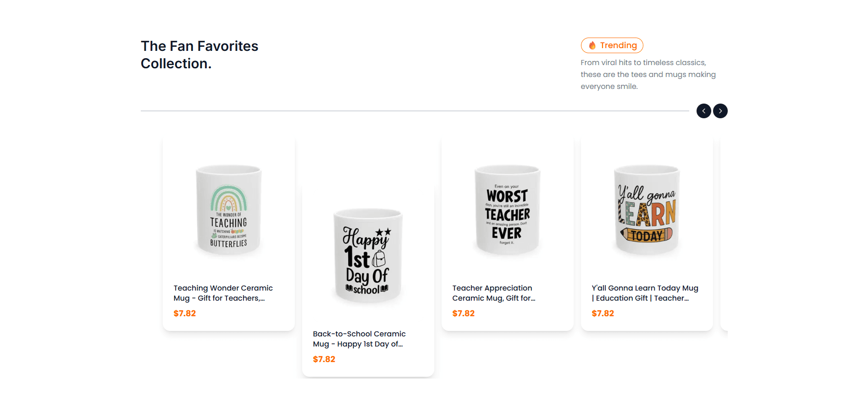Click the $7.82 price under Back-to-School mug
The height and width of the screenshot is (407, 868).
click(x=324, y=359)
